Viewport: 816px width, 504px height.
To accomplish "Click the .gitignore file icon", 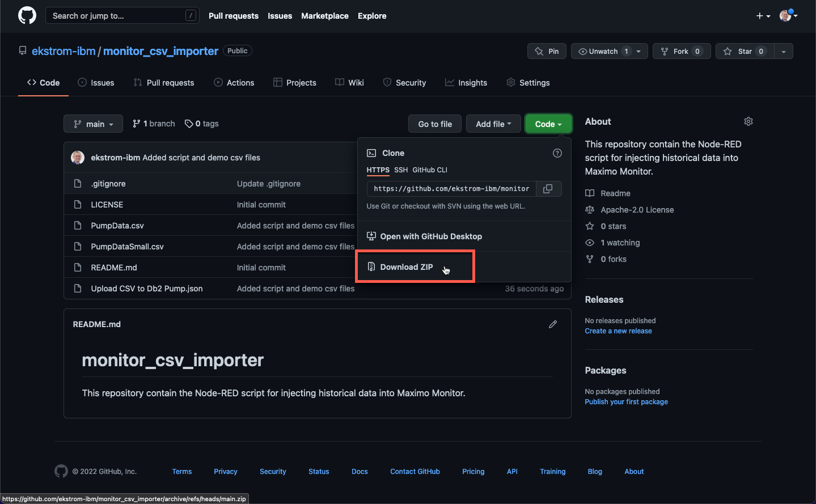I will tap(78, 184).
